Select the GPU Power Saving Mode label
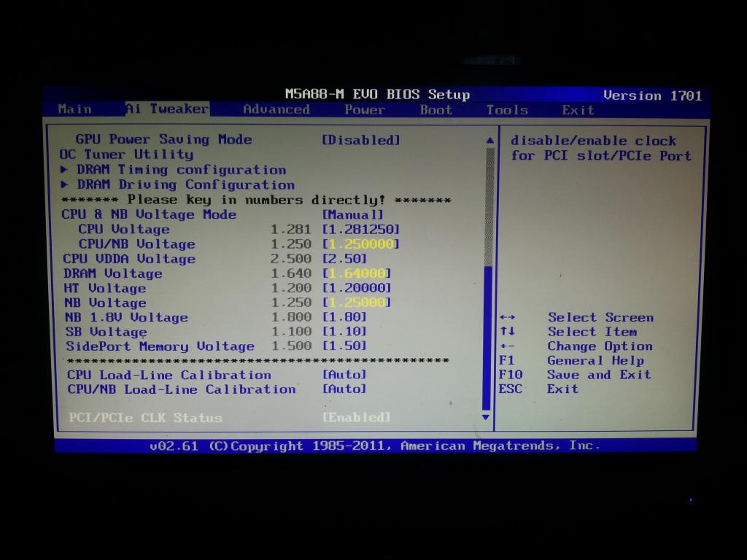 [x=163, y=139]
